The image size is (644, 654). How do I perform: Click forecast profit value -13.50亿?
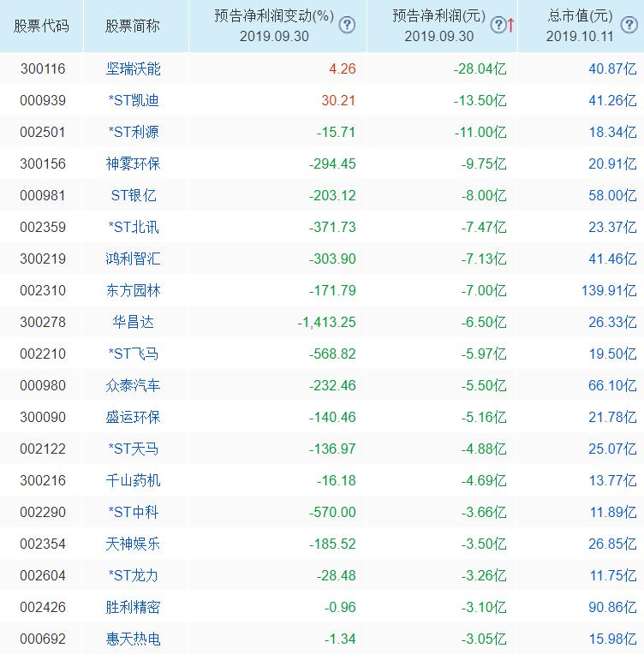click(480, 100)
